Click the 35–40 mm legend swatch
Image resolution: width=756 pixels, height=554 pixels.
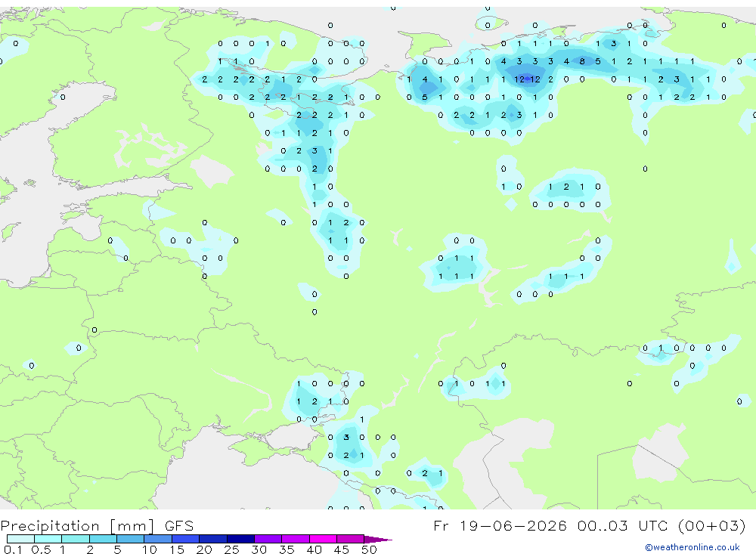point(296,539)
